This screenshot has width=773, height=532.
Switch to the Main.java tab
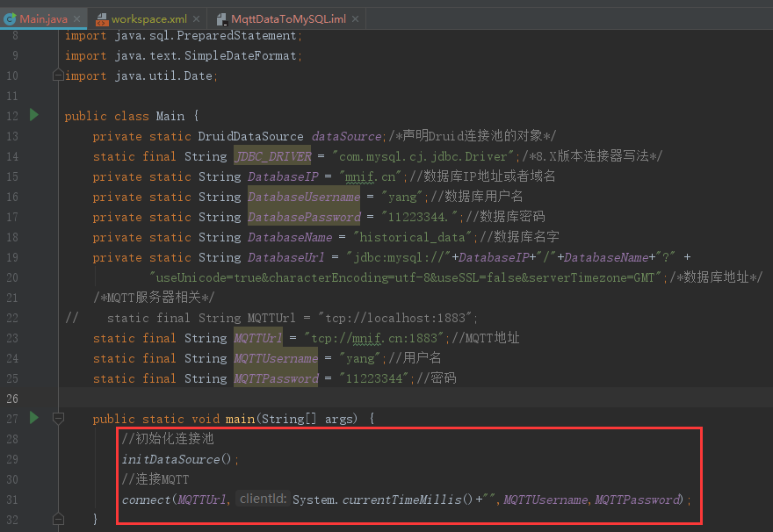point(43,19)
